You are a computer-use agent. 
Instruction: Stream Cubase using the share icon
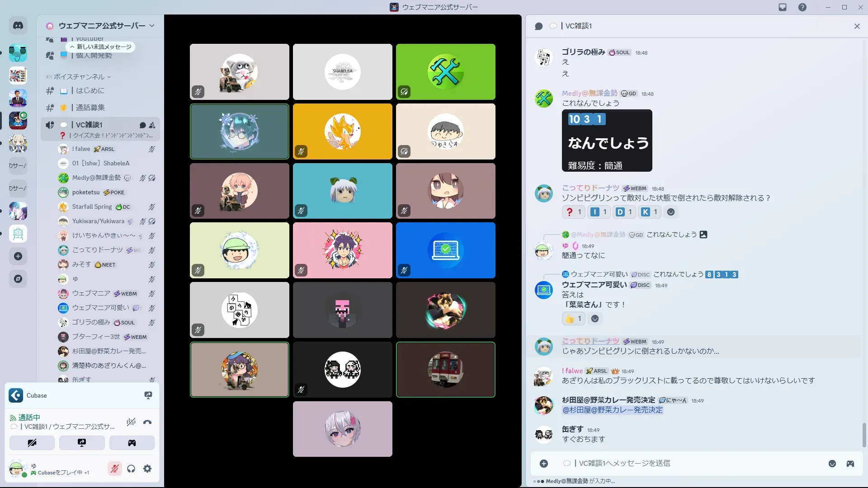point(148,395)
